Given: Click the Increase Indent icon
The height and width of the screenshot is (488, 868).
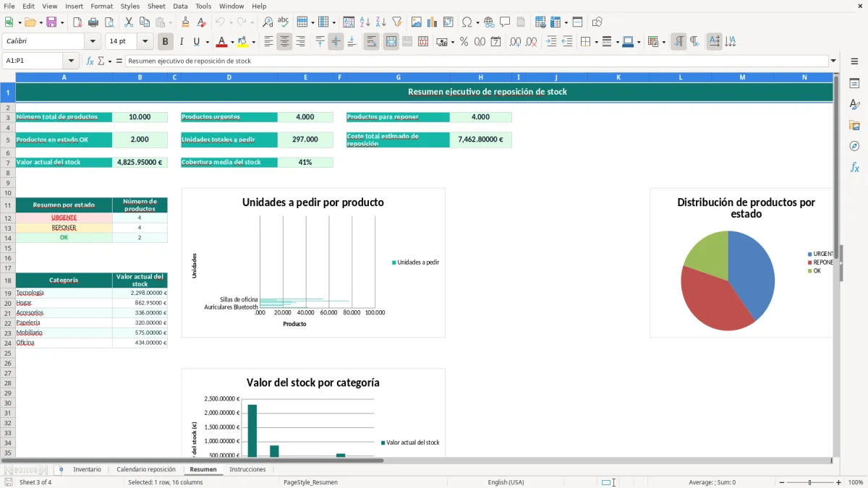Looking at the screenshot, I should tap(551, 42).
